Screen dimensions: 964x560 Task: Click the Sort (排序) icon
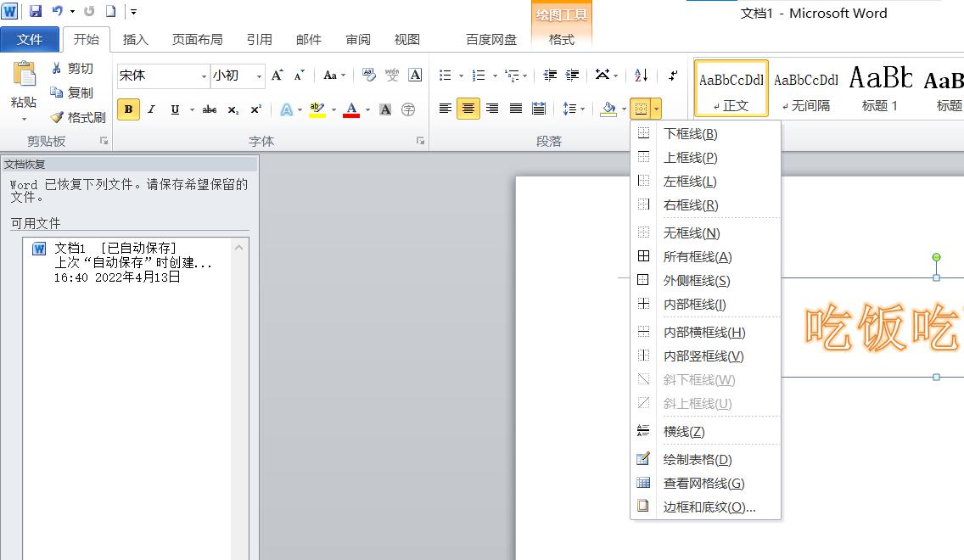tap(640, 75)
